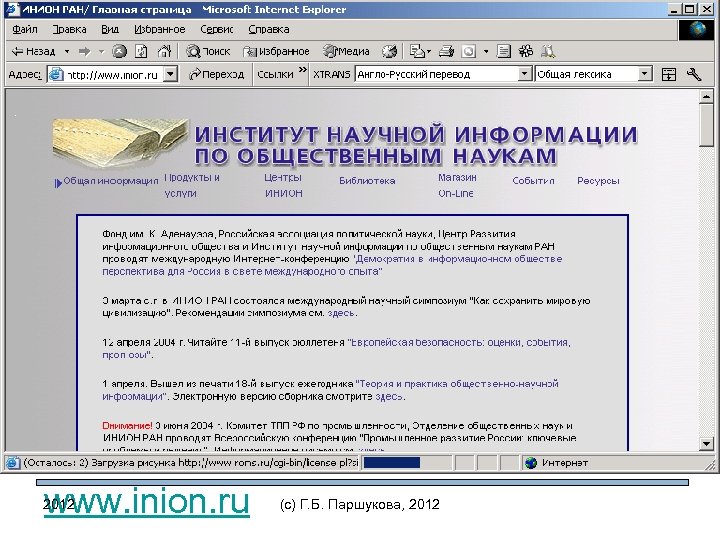Click здесь link for the electronic version

[x=389, y=396]
